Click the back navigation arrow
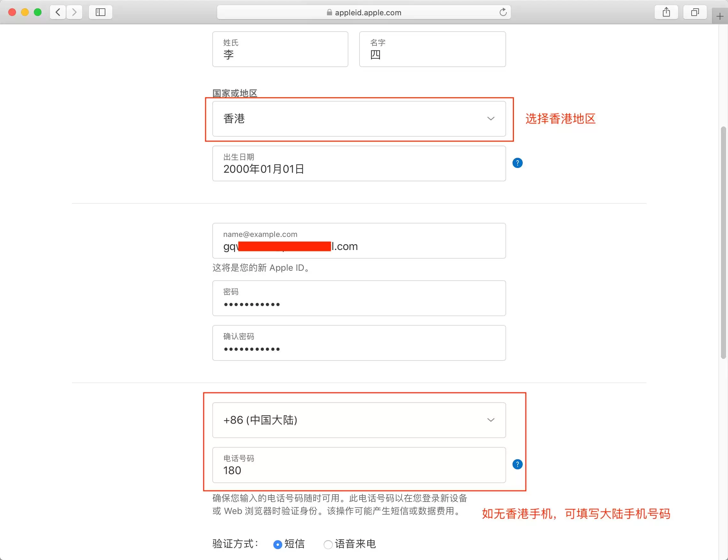The height and width of the screenshot is (560, 728). 58,12
